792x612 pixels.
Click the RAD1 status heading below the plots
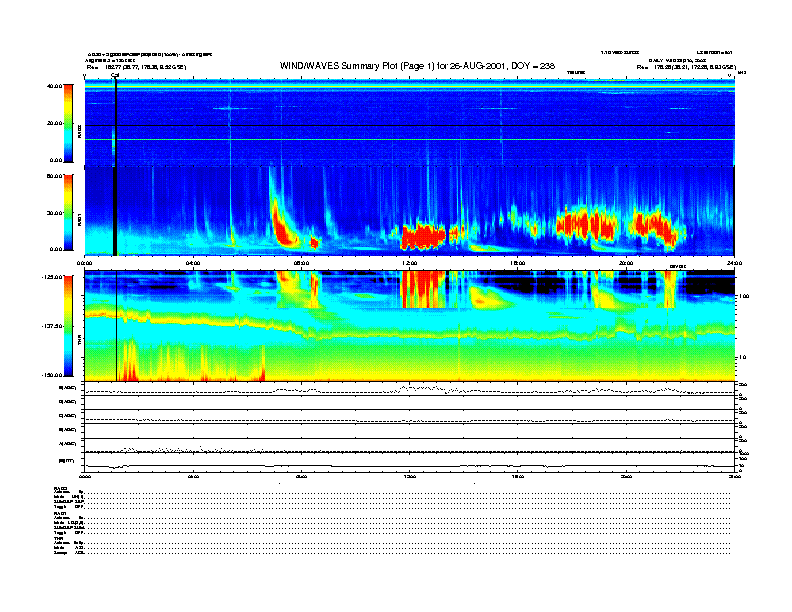tap(61, 513)
